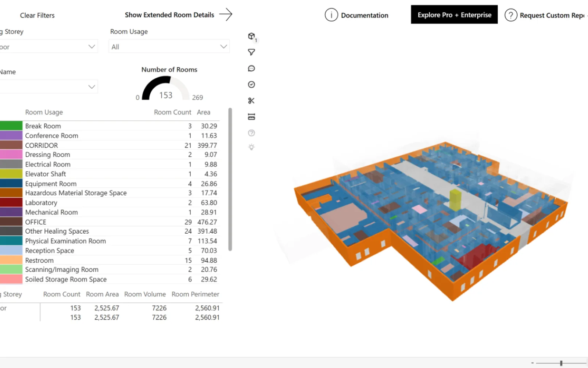This screenshot has height=368, width=588.
Task: Click the green Break Room color swatch
Action: tap(11, 126)
